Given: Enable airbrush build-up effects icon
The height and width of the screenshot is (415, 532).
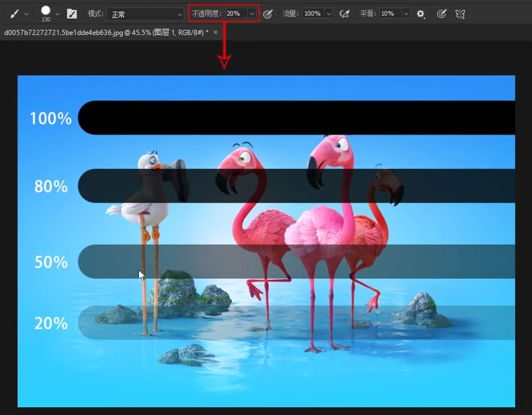Looking at the screenshot, I should [x=344, y=14].
